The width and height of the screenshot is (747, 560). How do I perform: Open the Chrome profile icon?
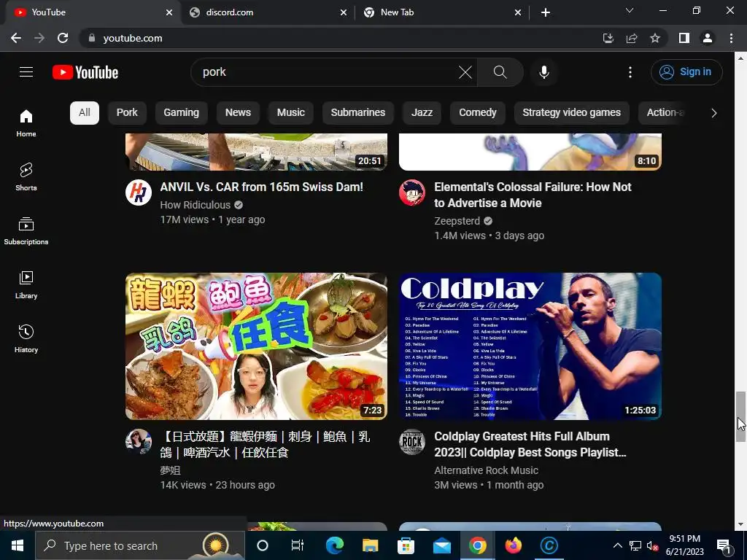click(708, 38)
